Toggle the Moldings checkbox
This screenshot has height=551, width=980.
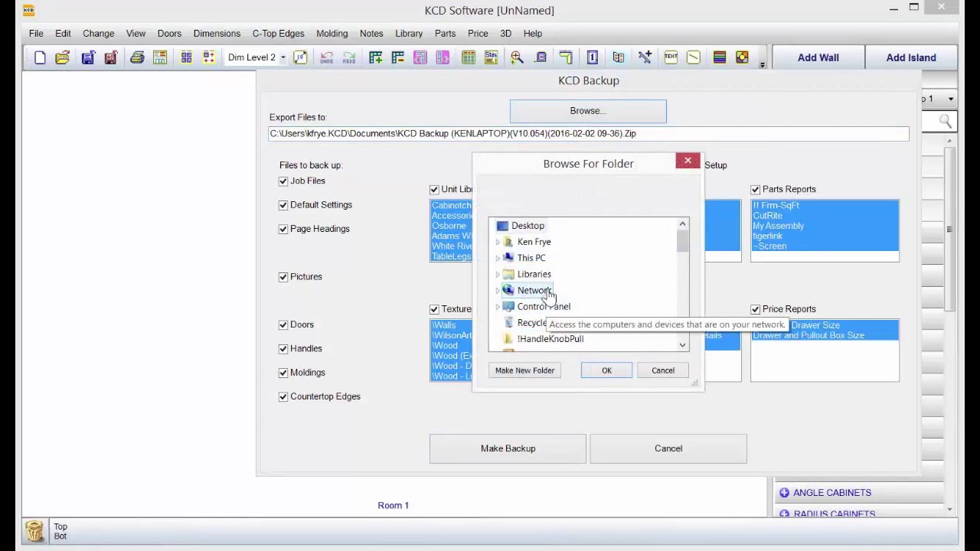pyautogui.click(x=283, y=373)
